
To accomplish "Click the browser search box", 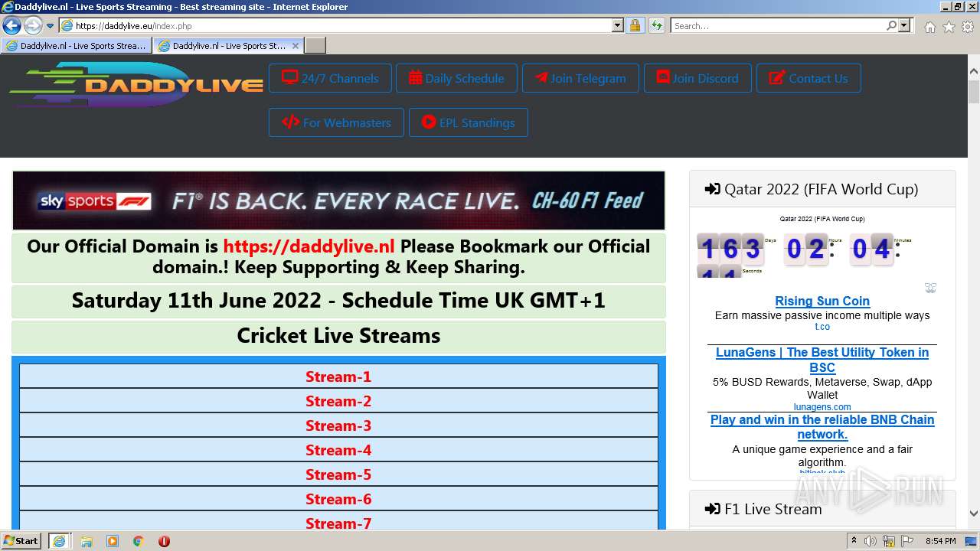I will 778,25.
